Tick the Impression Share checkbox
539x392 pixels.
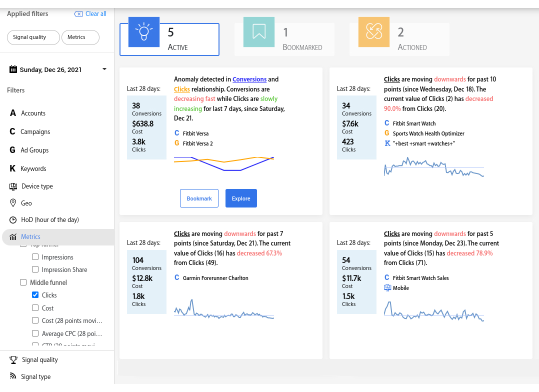tap(35, 269)
